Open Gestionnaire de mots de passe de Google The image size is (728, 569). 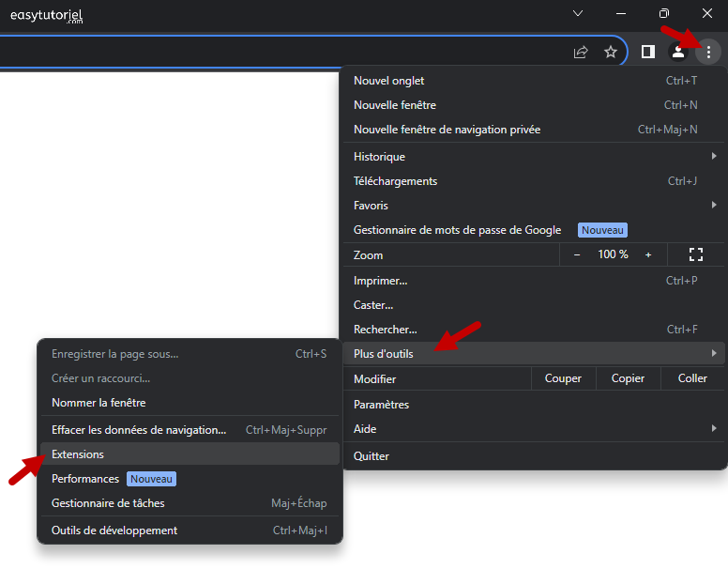pyautogui.click(x=534, y=230)
